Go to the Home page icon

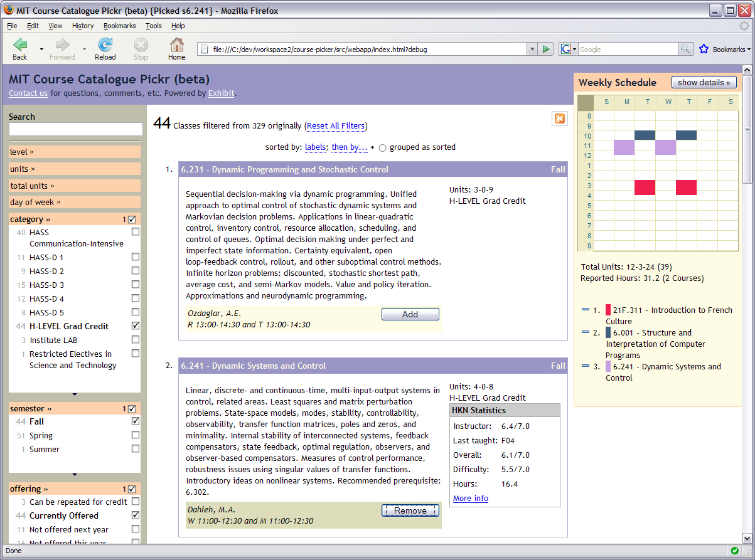click(x=177, y=45)
